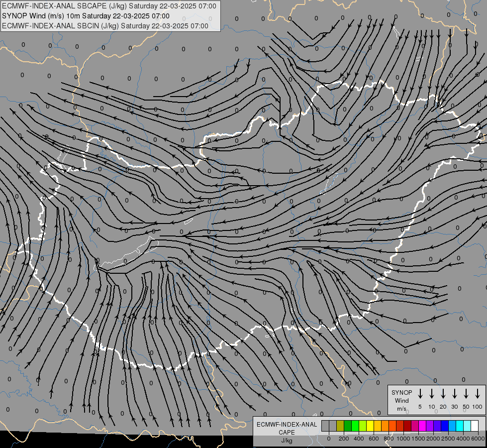The width and height of the screenshot is (487, 448).
Task: Pick the white CAPE legend swatch
Action: pos(475,426)
